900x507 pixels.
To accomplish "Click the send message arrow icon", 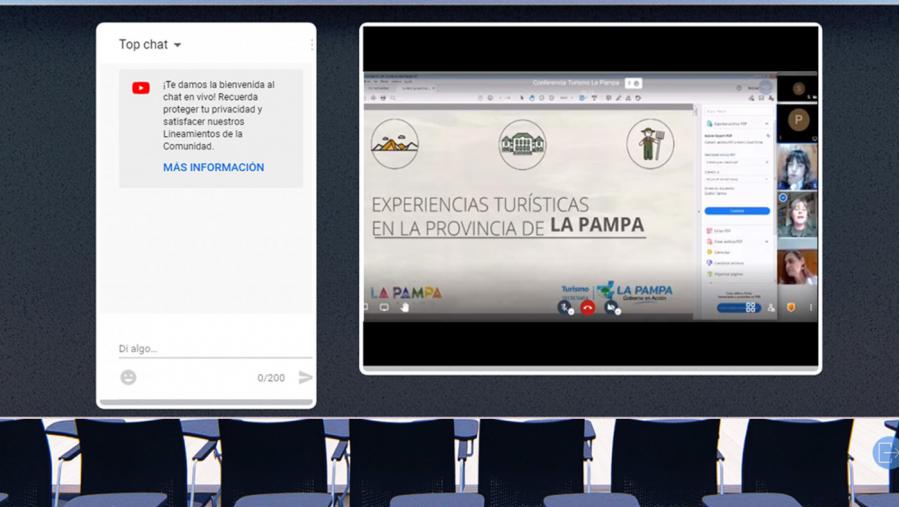I will 305,377.
